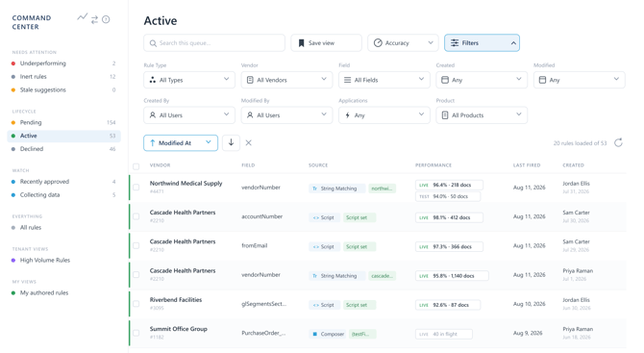Viewport: 644px width, 353px height.
Task: Open the Summit Office Group rule
Action: [178, 329]
